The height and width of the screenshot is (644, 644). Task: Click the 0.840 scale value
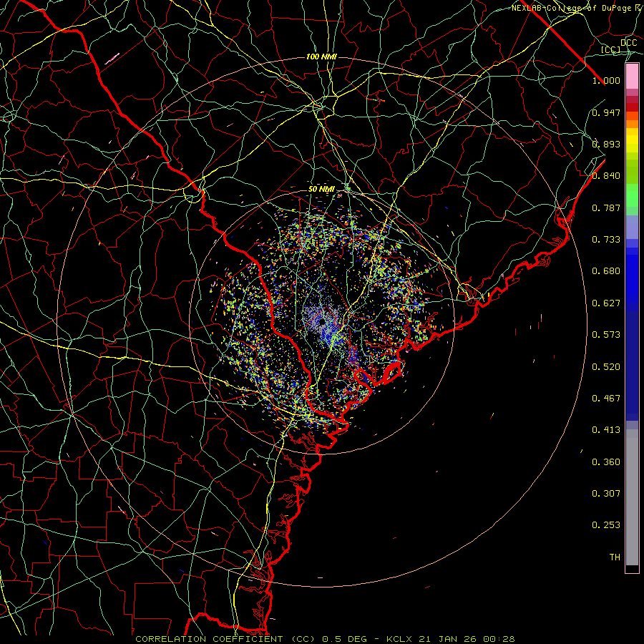click(606, 176)
